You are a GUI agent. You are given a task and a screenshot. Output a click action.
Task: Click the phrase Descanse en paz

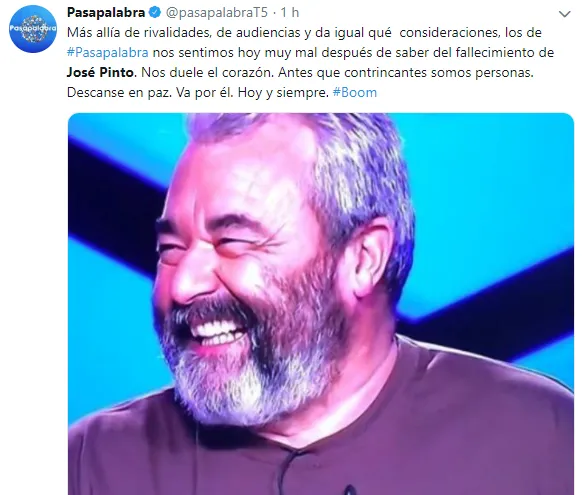coord(120,92)
